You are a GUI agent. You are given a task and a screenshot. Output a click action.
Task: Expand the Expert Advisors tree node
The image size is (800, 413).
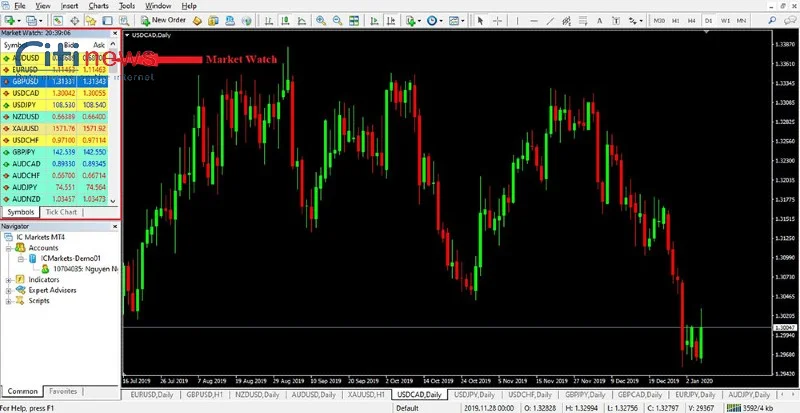tap(9, 290)
